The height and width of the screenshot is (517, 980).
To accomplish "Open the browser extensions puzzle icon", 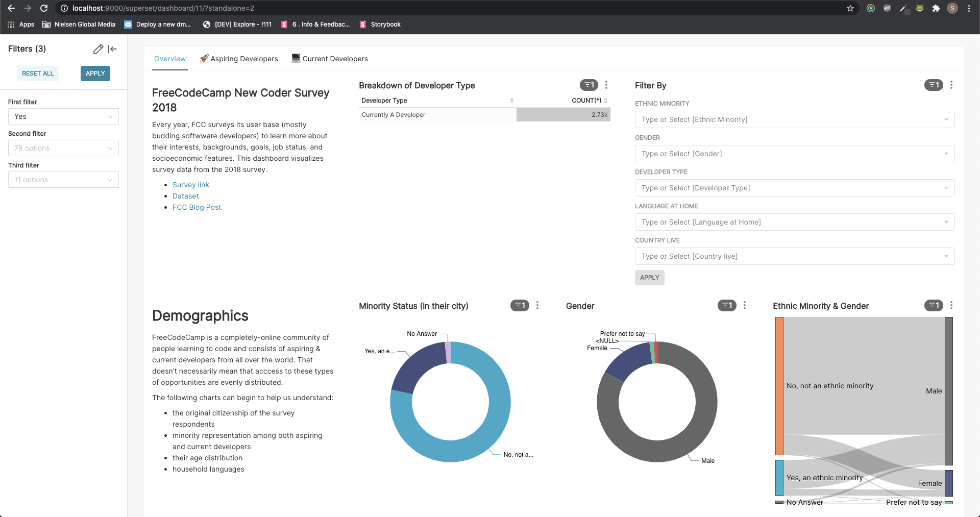I will (x=936, y=8).
